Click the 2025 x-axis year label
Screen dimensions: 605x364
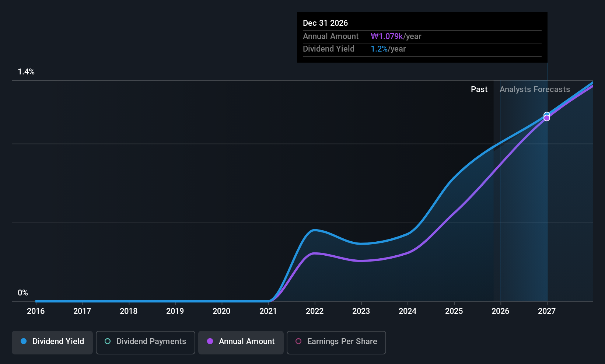click(454, 311)
